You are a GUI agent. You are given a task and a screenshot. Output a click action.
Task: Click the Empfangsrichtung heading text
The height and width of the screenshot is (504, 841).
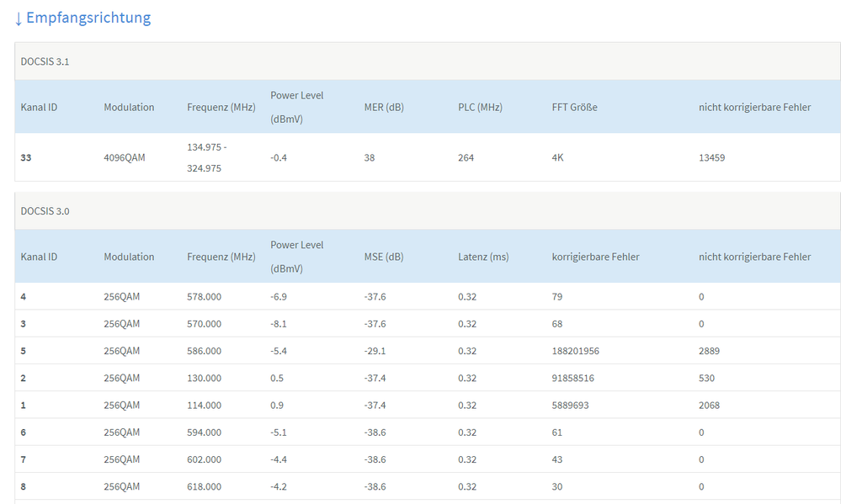pyautogui.click(x=88, y=18)
